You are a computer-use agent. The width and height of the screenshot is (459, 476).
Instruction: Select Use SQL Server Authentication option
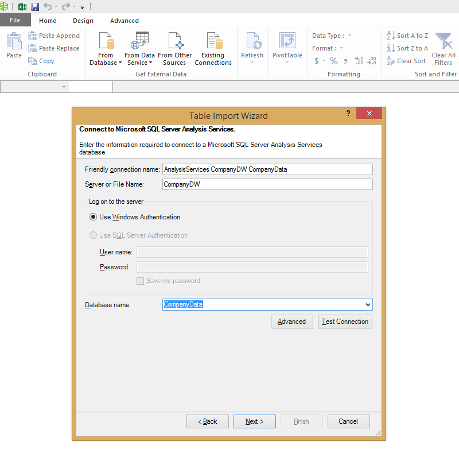94,235
